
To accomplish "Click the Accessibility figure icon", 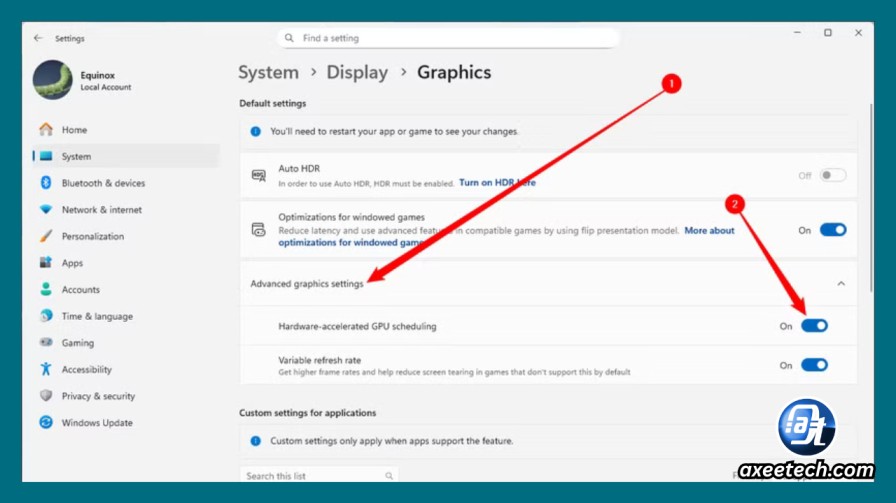I will [x=46, y=369].
